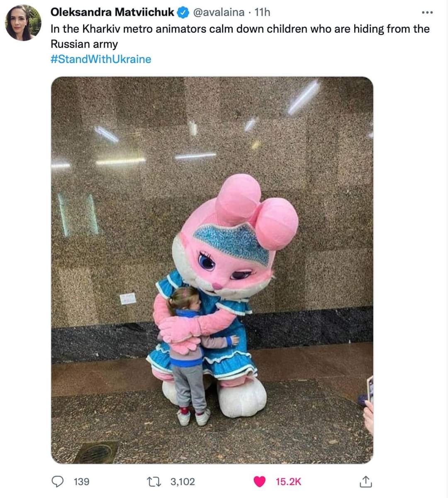Viewport: 448px width, 498px height.
Task: Open Oleksandra Matviichuk's profile avatar
Action: 23,23
